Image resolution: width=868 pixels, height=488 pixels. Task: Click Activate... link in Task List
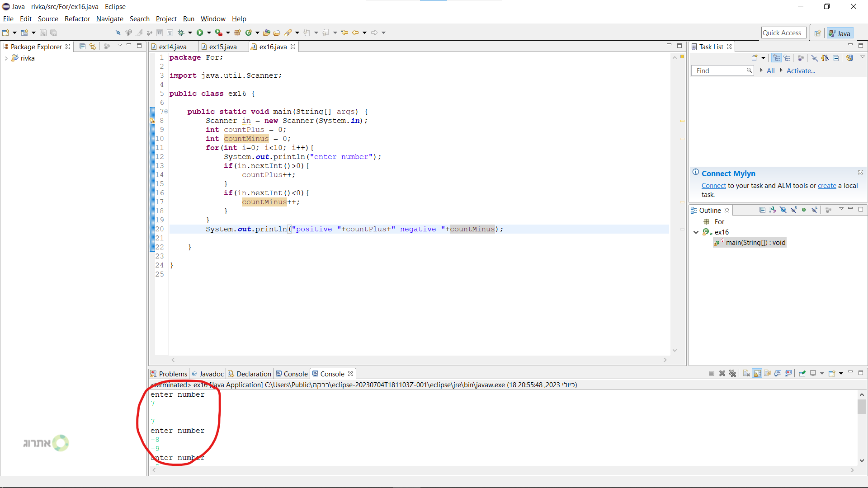pyautogui.click(x=800, y=71)
